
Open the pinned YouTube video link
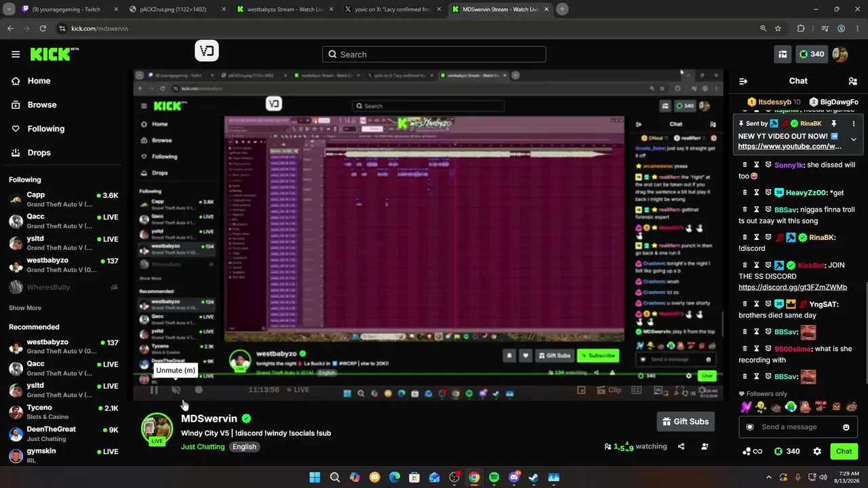[789, 146]
